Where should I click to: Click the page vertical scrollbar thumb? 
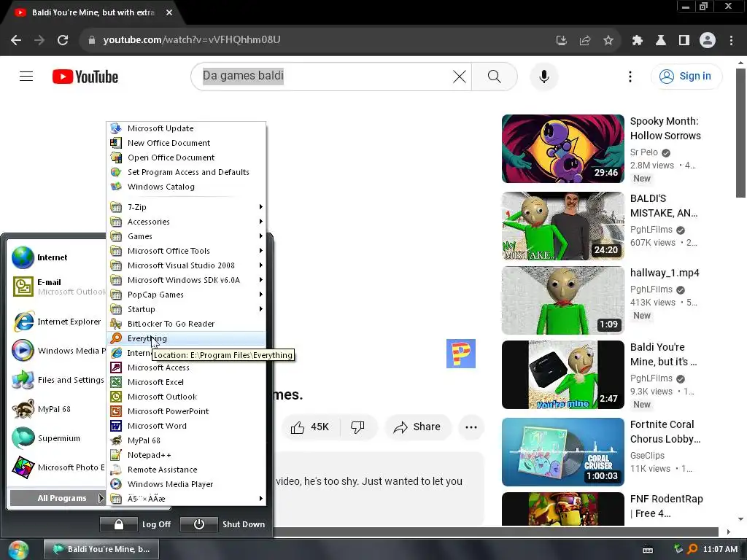pyautogui.click(x=740, y=133)
